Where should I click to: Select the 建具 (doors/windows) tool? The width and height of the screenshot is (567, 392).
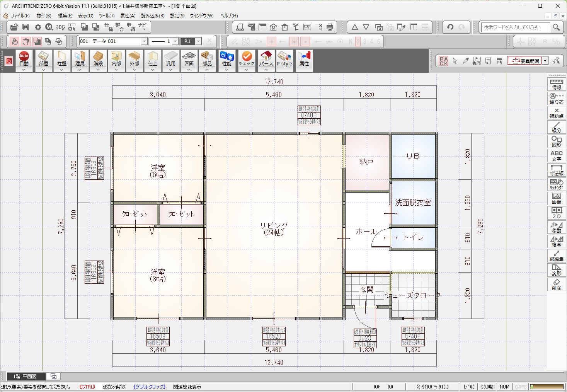click(x=80, y=59)
